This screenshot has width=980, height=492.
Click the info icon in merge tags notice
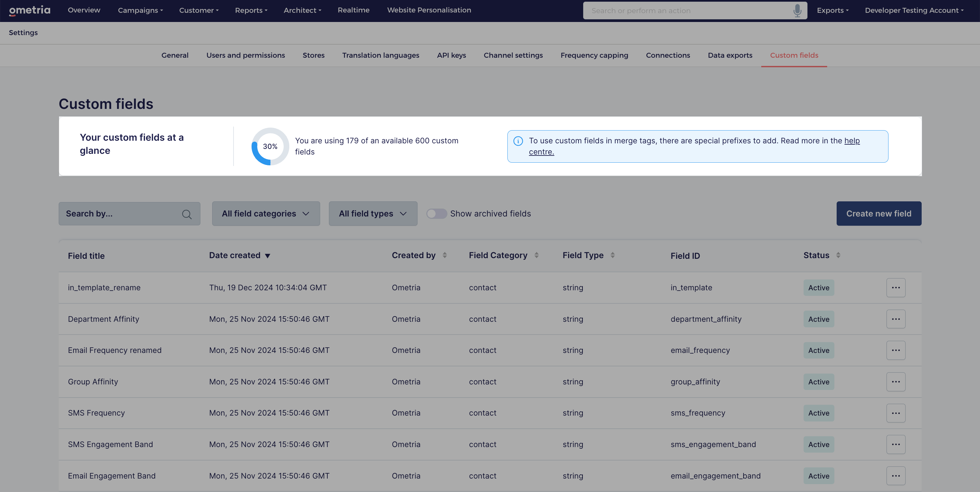pyautogui.click(x=518, y=141)
